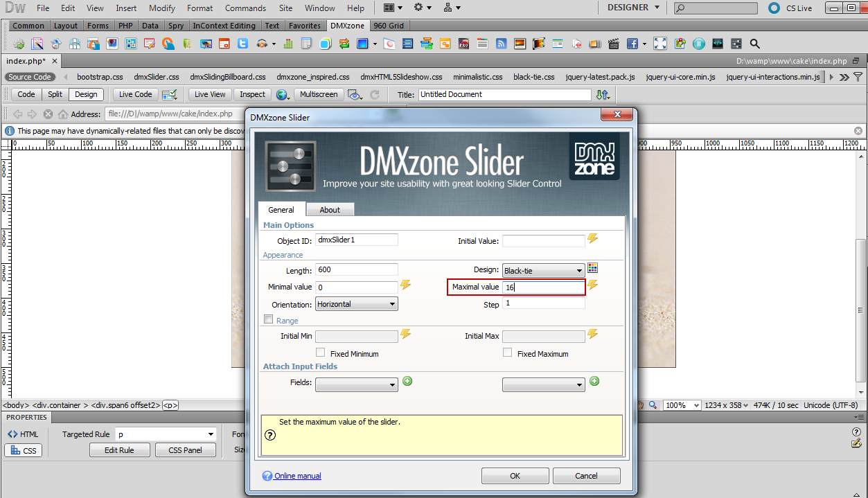This screenshot has height=498, width=868.
Task: Click the magnifying glass icon in DMXzone toolbar
Action: (755, 43)
